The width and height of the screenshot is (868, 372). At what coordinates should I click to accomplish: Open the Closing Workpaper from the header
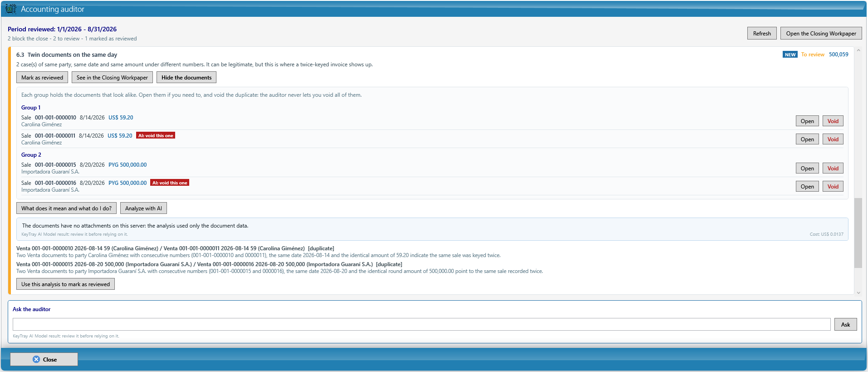(x=821, y=33)
